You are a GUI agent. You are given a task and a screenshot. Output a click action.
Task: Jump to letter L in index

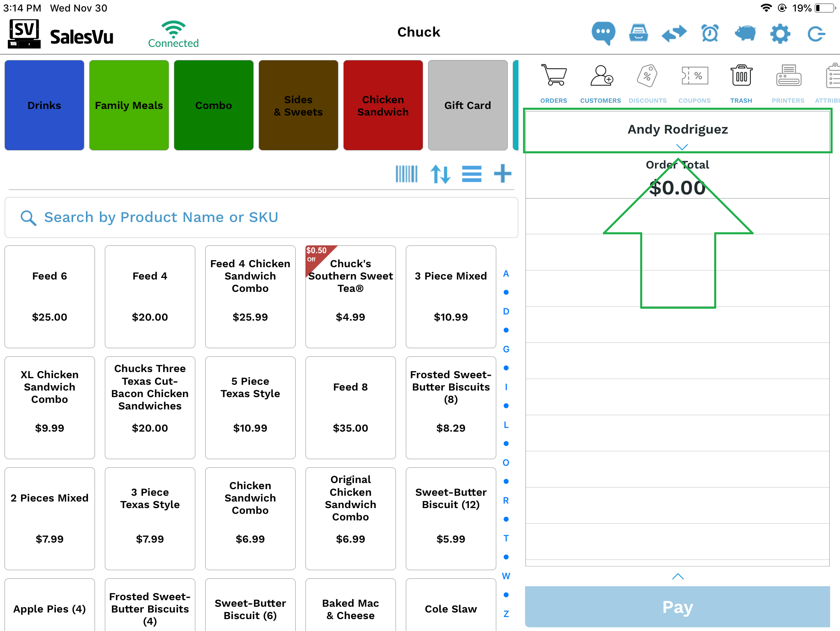[506, 425]
